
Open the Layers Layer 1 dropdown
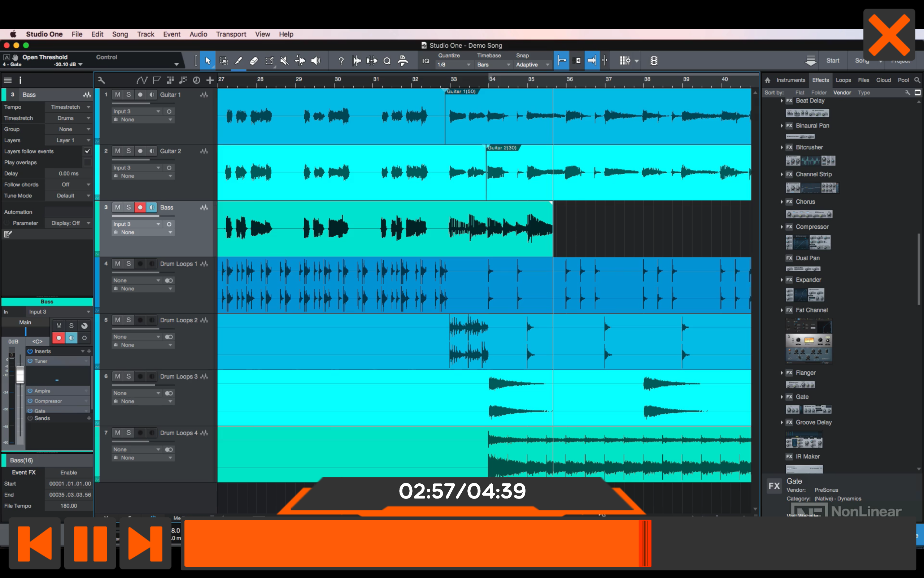click(69, 140)
